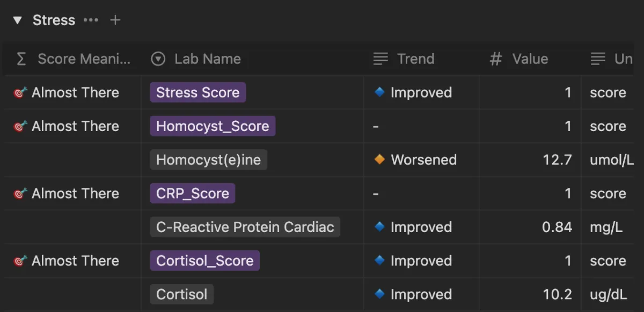Click the Value number hash icon

click(495, 59)
